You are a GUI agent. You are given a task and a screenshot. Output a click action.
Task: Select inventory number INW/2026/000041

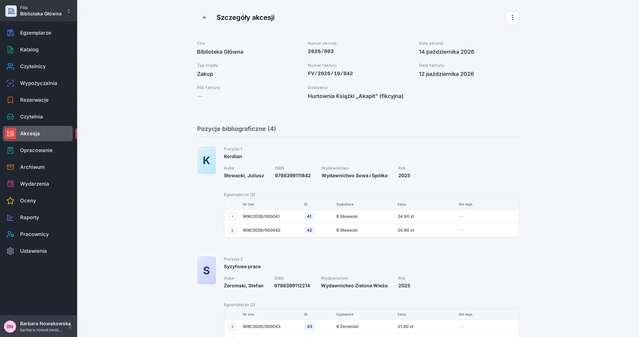pyautogui.click(x=261, y=216)
